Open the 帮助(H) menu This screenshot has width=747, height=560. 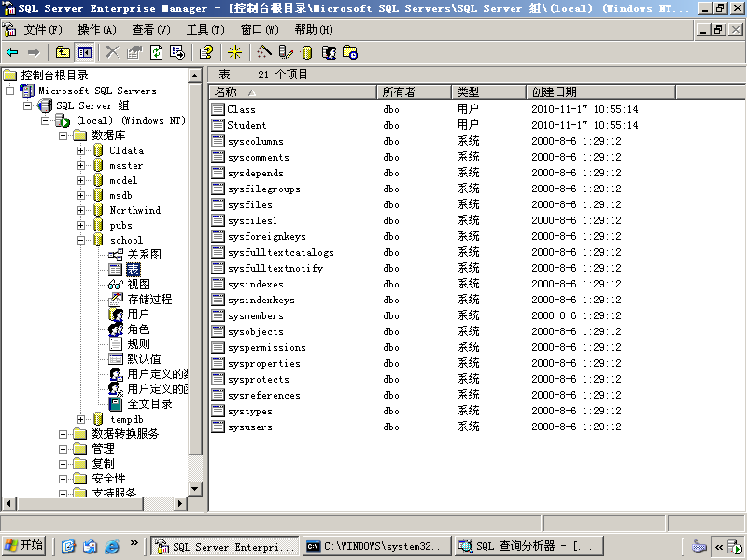314,30
